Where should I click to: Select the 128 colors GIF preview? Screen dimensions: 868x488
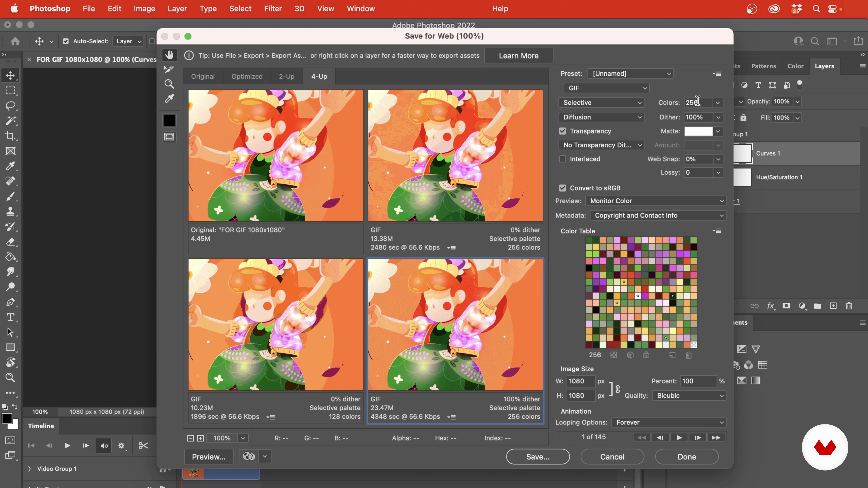276,325
